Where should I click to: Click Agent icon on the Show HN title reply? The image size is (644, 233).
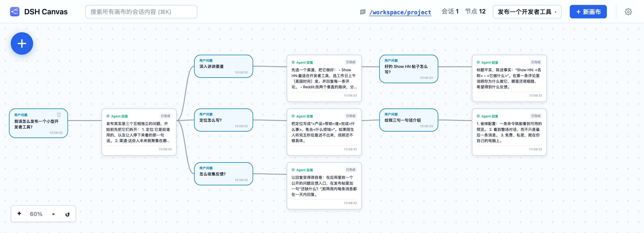(x=478, y=62)
